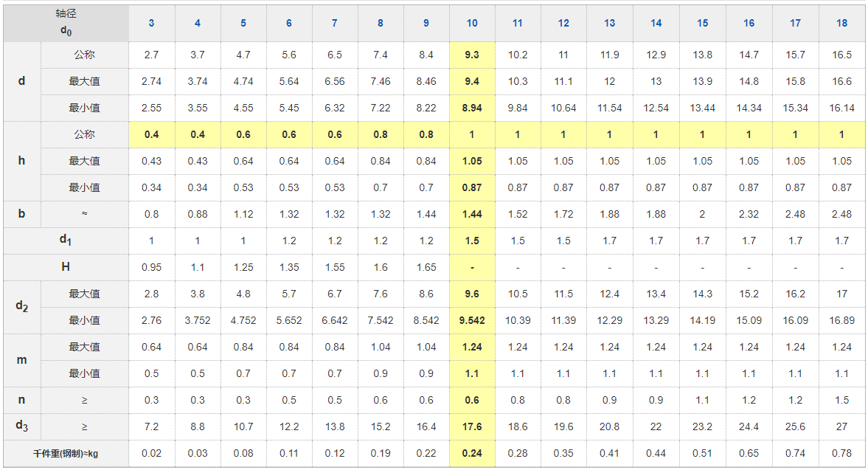Click the highlighted 8.94 minimum value
This screenshot has height=470, width=868.
coord(472,108)
